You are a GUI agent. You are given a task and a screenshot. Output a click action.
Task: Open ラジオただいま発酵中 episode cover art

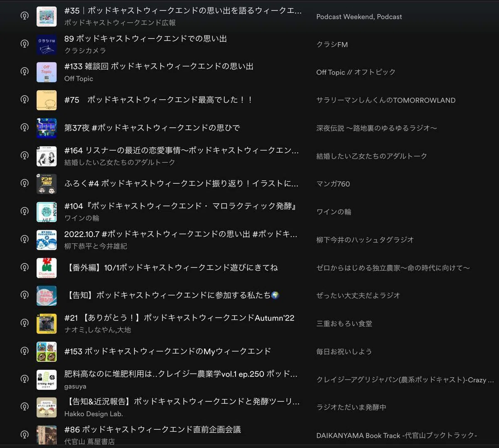coord(47,407)
